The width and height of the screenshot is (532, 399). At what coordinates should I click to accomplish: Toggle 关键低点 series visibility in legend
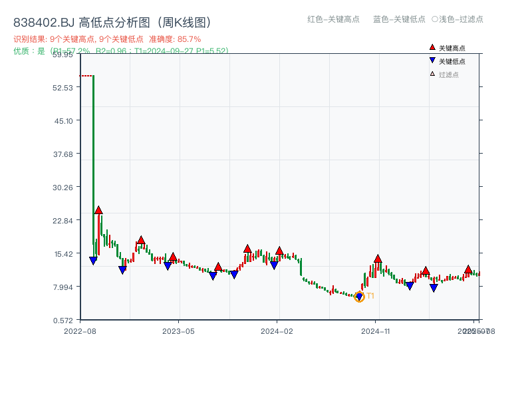(x=447, y=60)
